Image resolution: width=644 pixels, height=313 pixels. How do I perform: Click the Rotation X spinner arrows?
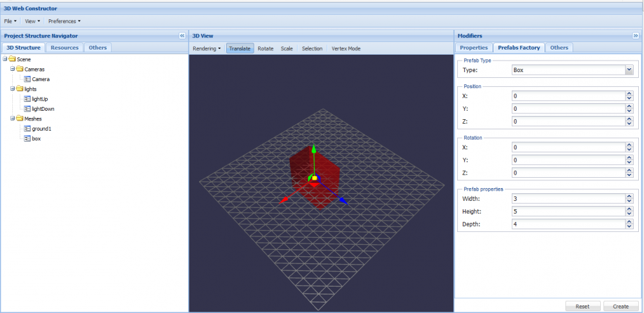(629, 147)
